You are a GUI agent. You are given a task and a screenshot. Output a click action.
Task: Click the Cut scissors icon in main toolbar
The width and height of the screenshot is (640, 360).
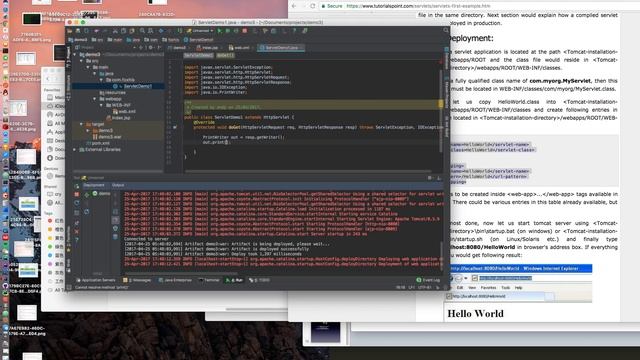click(x=115, y=31)
